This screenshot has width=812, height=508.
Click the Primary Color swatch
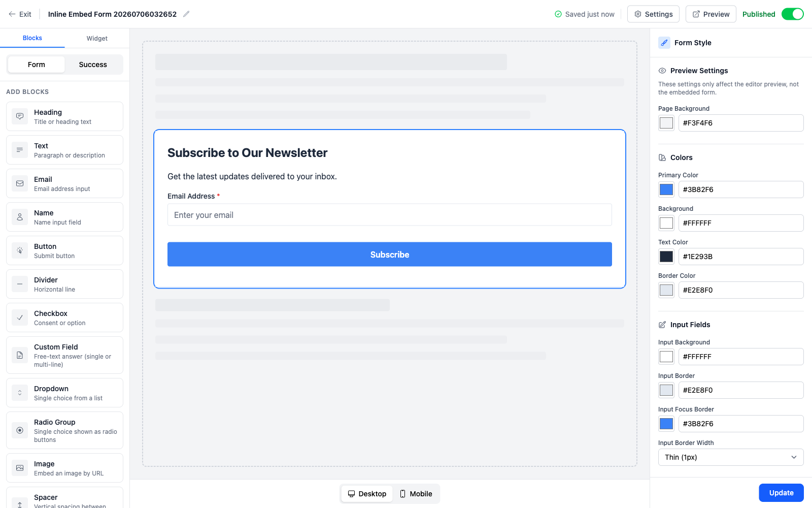pos(666,189)
